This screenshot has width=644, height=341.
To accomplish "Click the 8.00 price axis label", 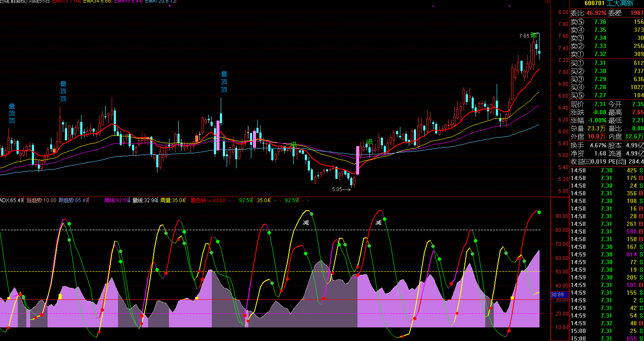I will [563, 12].
